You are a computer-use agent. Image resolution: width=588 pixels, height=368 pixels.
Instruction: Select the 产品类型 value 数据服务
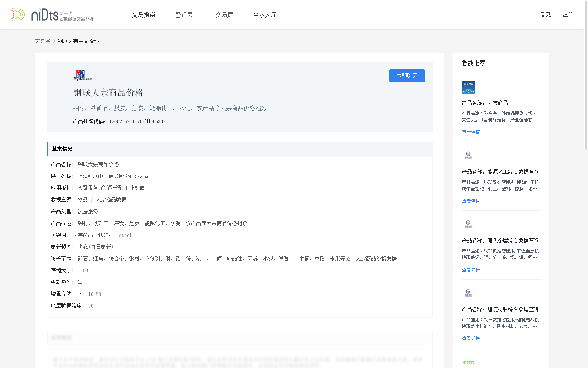click(x=88, y=212)
